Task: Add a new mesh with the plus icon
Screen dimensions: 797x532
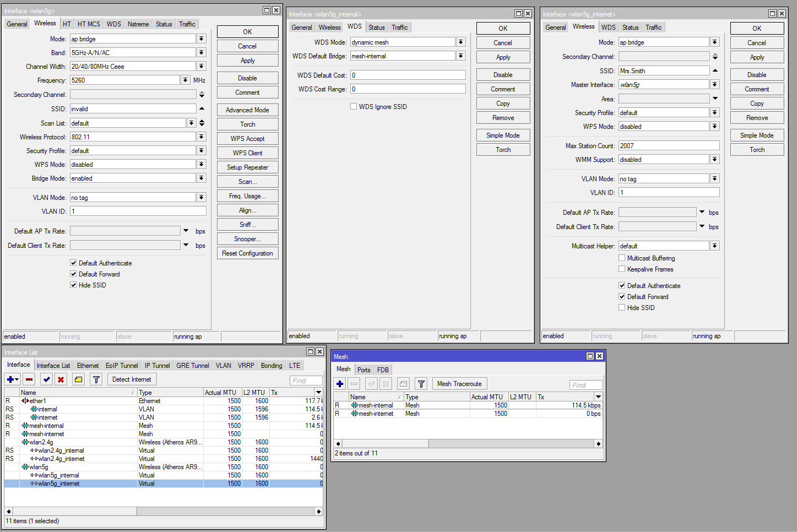Action: [339, 384]
